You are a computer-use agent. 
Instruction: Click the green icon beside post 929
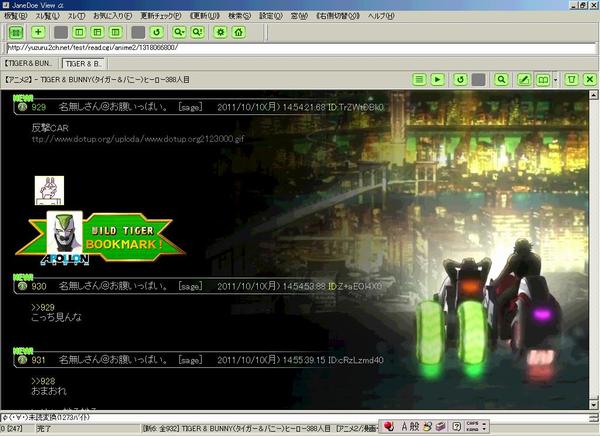(22, 107)
